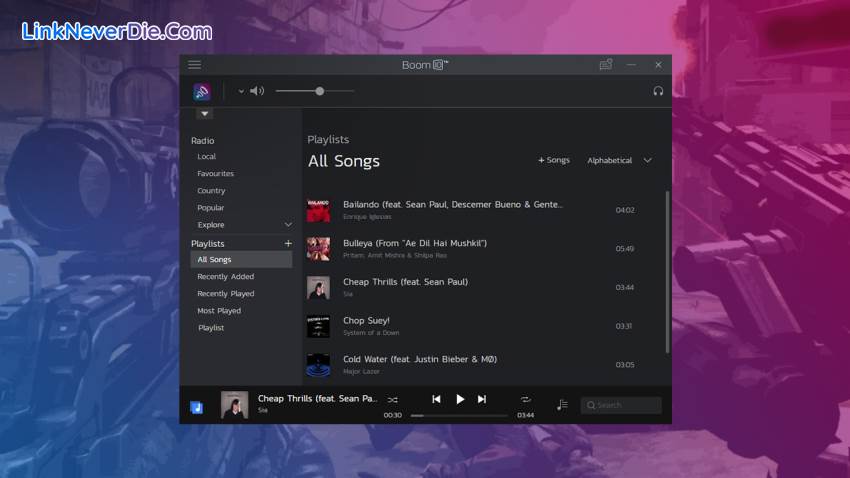This screenshot has height=478, width=850.
Task: Click the Boom effects app icon
Action: tap(202, 92)
